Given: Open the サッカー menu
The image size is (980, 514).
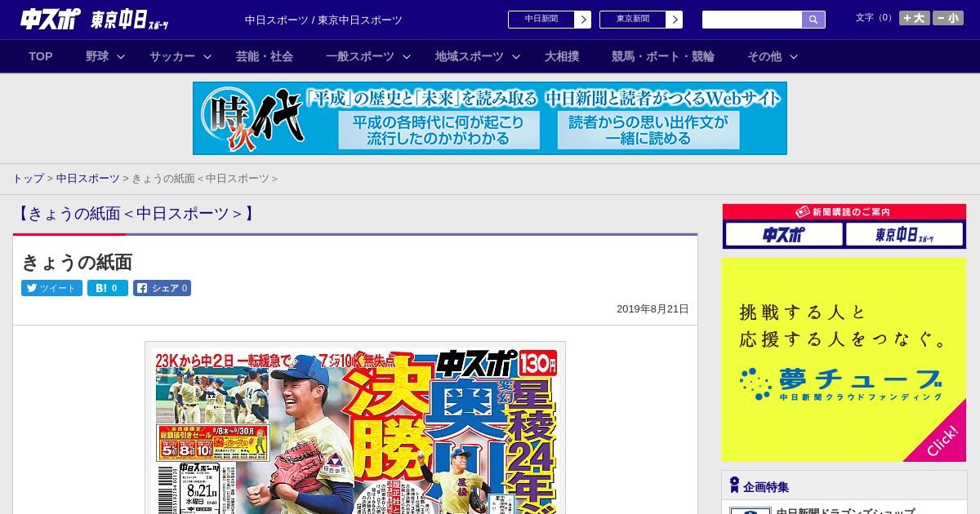Looking at the screenshot, I should tap(172, 56).
